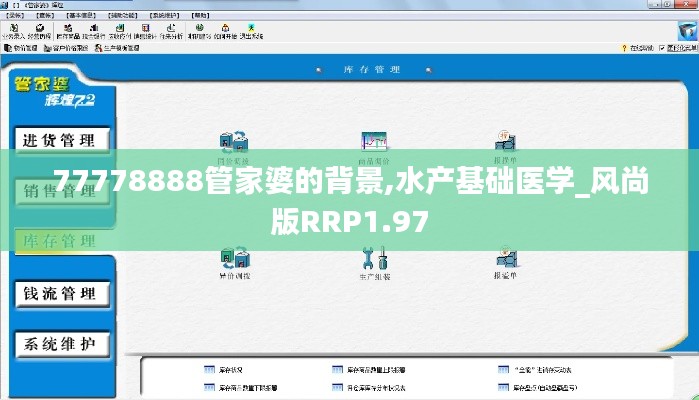Open the 销售统计 toolbar icon
Viewport: 699px width, 400px height.
click(145, 31)
